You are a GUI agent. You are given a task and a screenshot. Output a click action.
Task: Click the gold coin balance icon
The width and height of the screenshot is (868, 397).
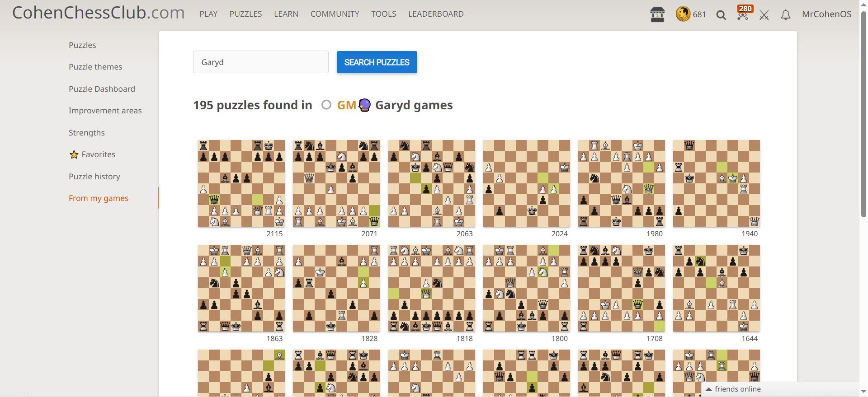[683, 14]
